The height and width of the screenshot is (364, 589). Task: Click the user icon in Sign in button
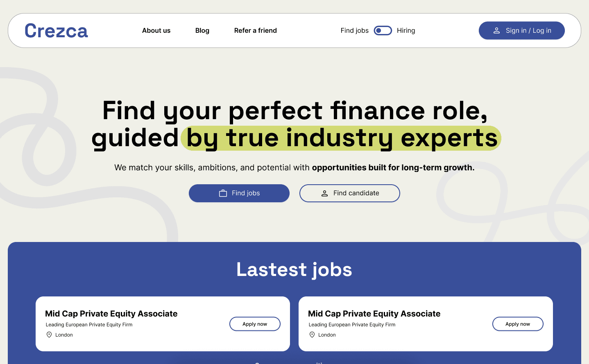pyautogui.click(x=496, y=31)
